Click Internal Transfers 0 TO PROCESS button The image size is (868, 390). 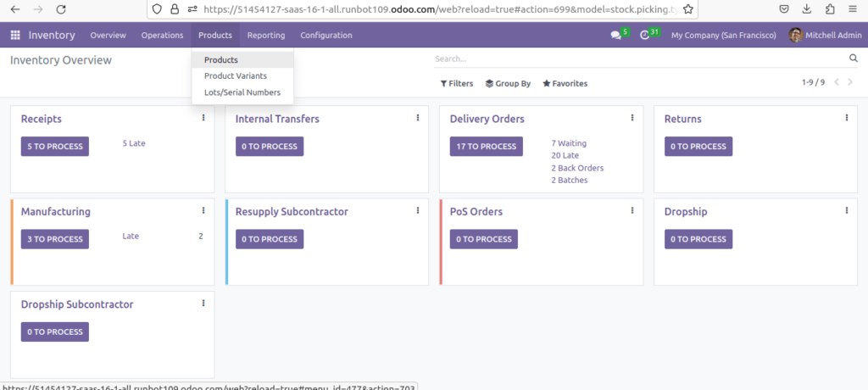coord(270,146)
